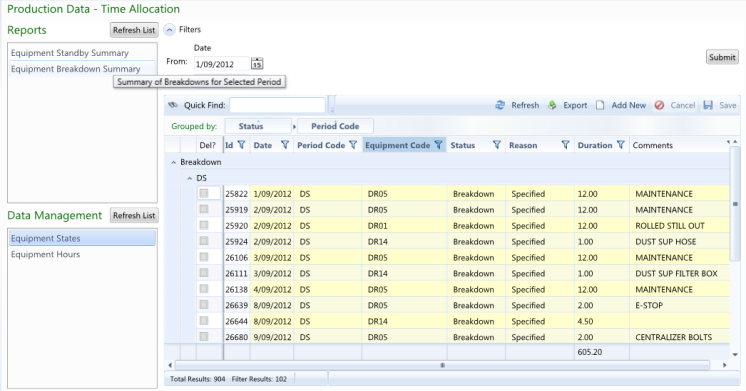Click the grid scroll left arrow
The height and width of the screenshot is (391, 746).
coord(170,365)
